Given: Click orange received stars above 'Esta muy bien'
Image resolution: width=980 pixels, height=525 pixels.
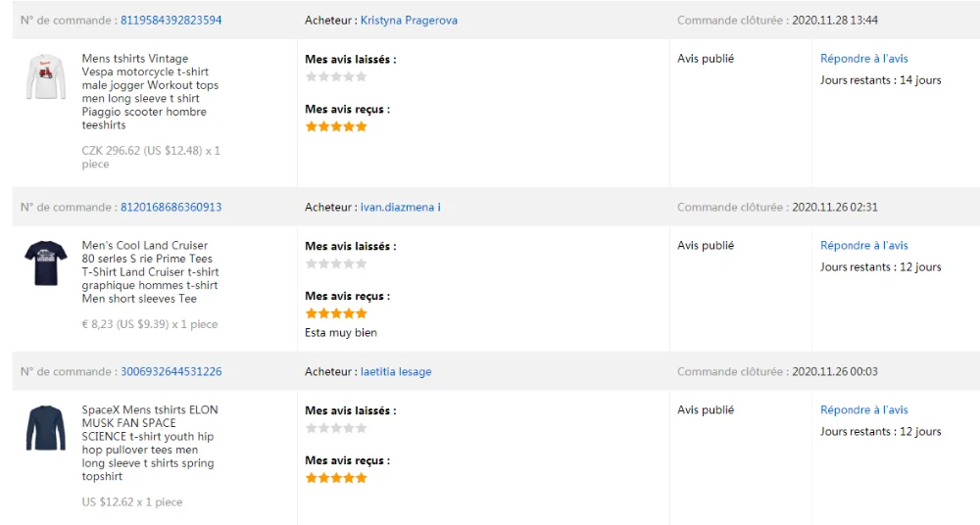Looking at the screenshot, I should (x=336, y=313).
